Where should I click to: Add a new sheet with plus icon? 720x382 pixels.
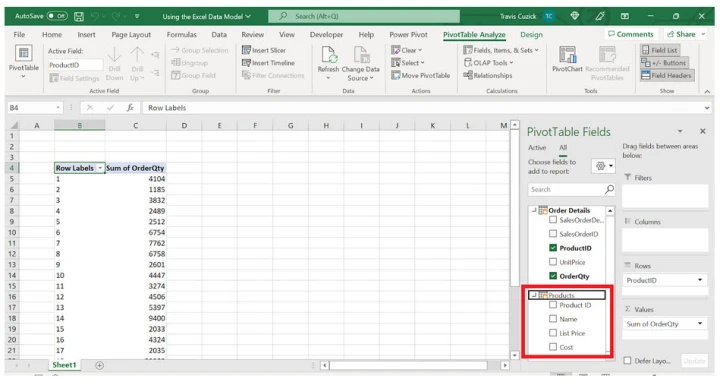click(99, 365)
